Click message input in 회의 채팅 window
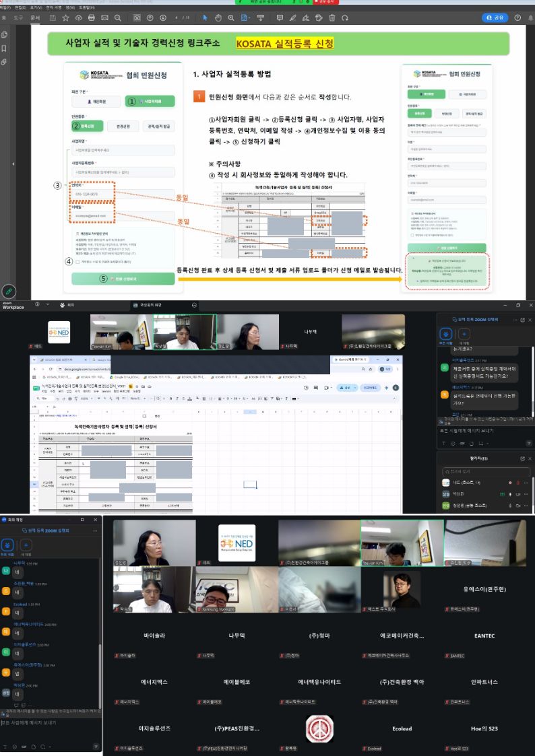 pyautogui.click(x=50, y=723)
